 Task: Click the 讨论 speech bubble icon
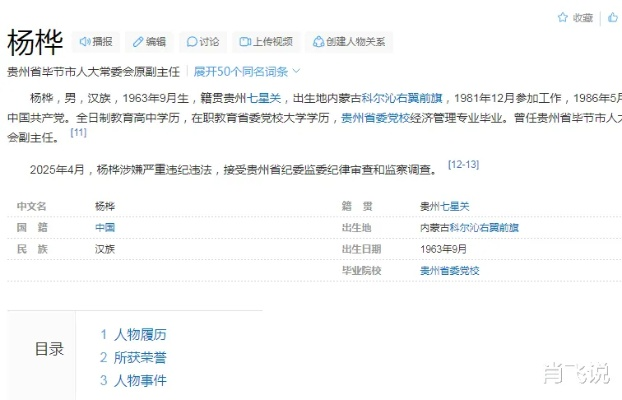(192, 42)
